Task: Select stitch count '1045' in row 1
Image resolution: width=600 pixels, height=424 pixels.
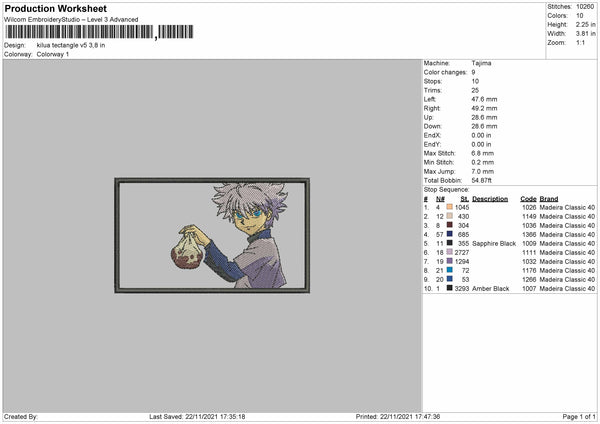Action: pyautogui.click(x=462, y=207)
